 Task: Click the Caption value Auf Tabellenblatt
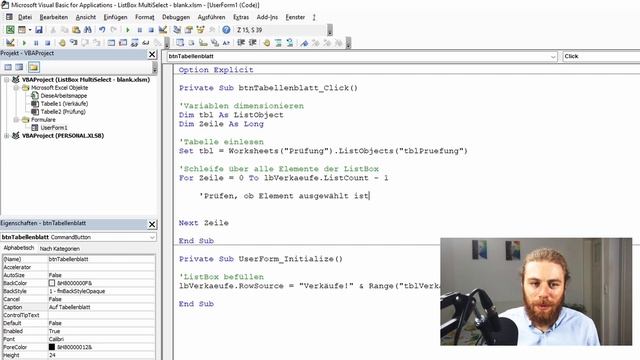pyautogui.click(x=69, y=307)
